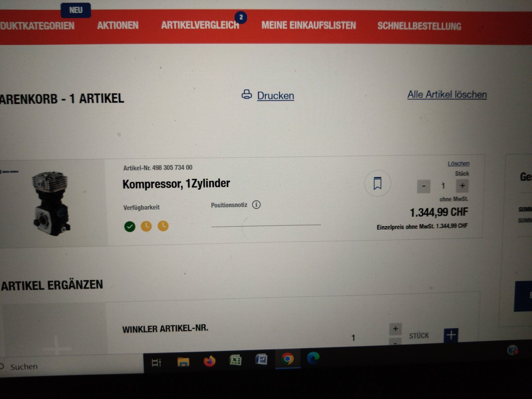Viewport: 532px width, 399px height.
Task: Go to Meine Einkaufslisten
Action: pyautogui.click(x=309, y=25)
